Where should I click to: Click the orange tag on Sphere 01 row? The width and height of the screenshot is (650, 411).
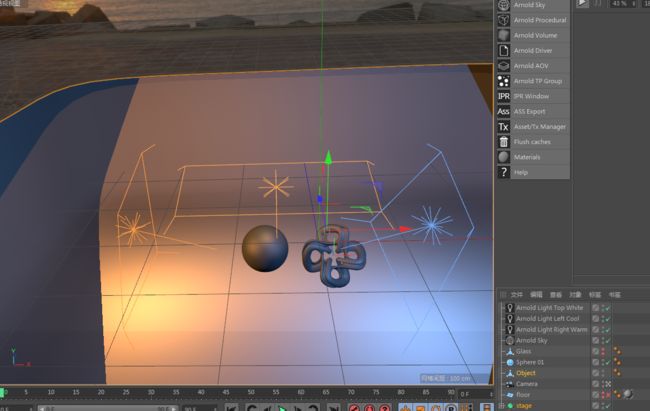click(617, 362)
